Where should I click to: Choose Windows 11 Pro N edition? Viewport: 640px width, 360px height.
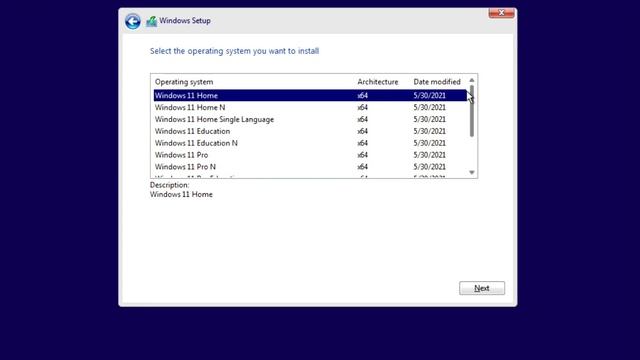[311, 167]
